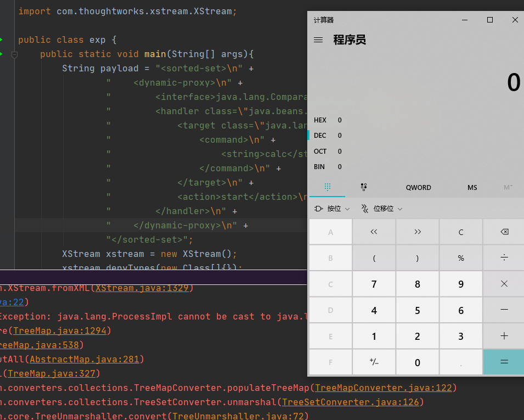Maximize the calculator window
The width and height of the screenshot is (524, 420).
[489, 20]
